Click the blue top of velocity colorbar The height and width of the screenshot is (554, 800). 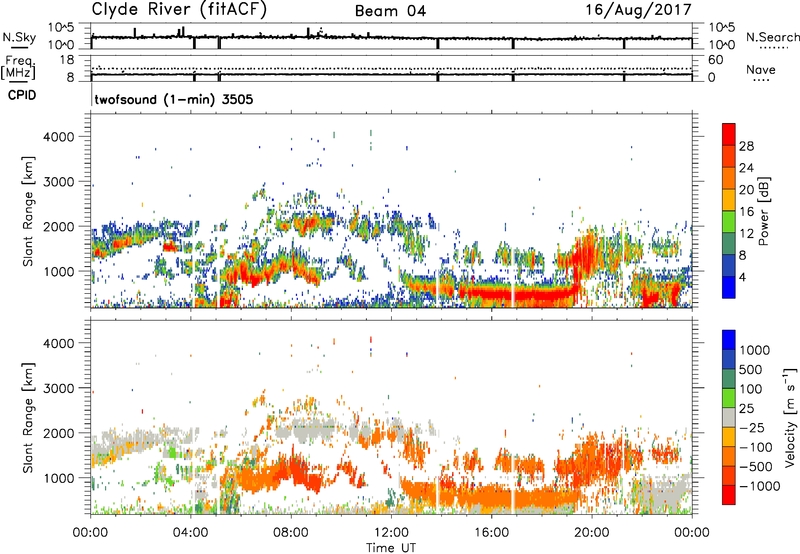click(x=729, y=339)
